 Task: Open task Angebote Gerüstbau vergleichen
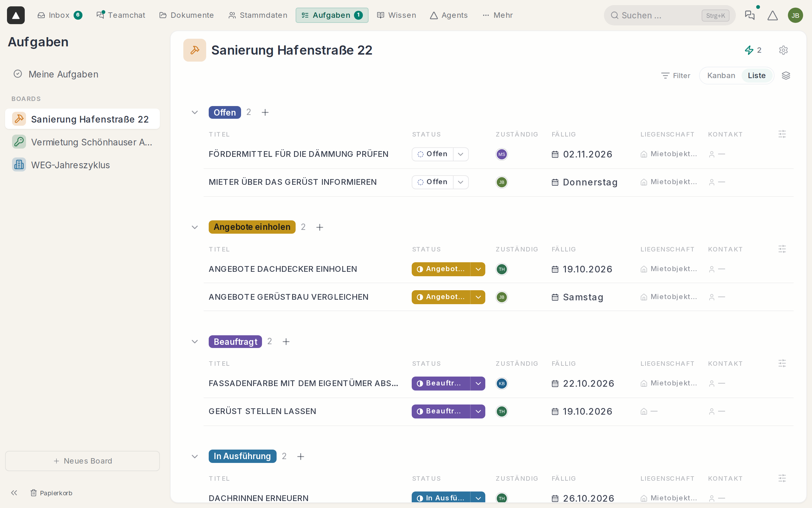(x=289, y=297)
